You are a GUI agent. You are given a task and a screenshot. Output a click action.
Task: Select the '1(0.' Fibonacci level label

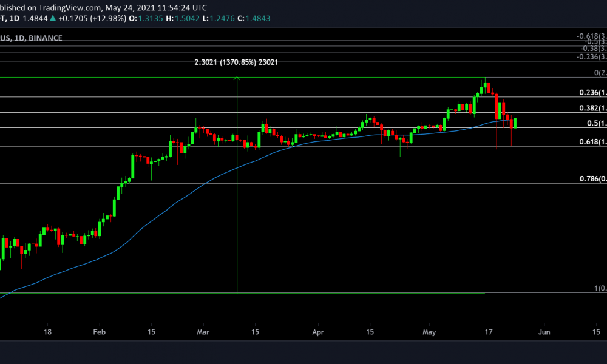tap(600, 288)
